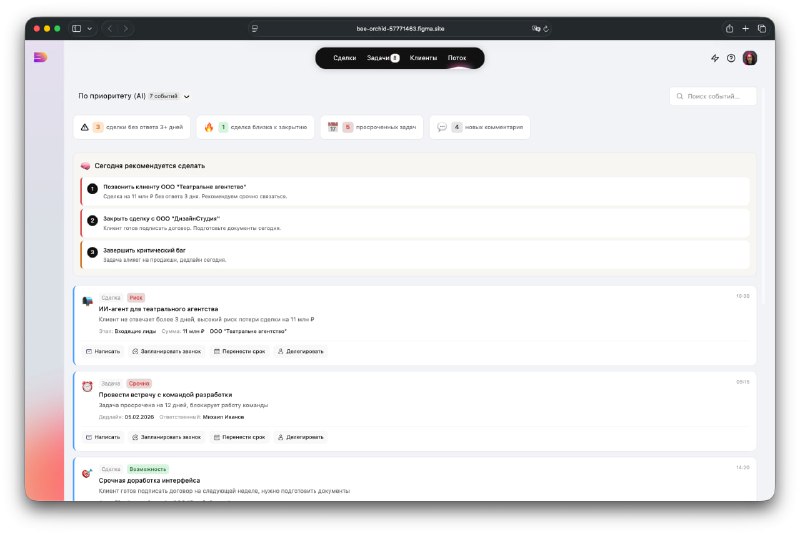Show Safari tab overview icon
The height and width of the screenshot is (534, 800).
[762, 29]
